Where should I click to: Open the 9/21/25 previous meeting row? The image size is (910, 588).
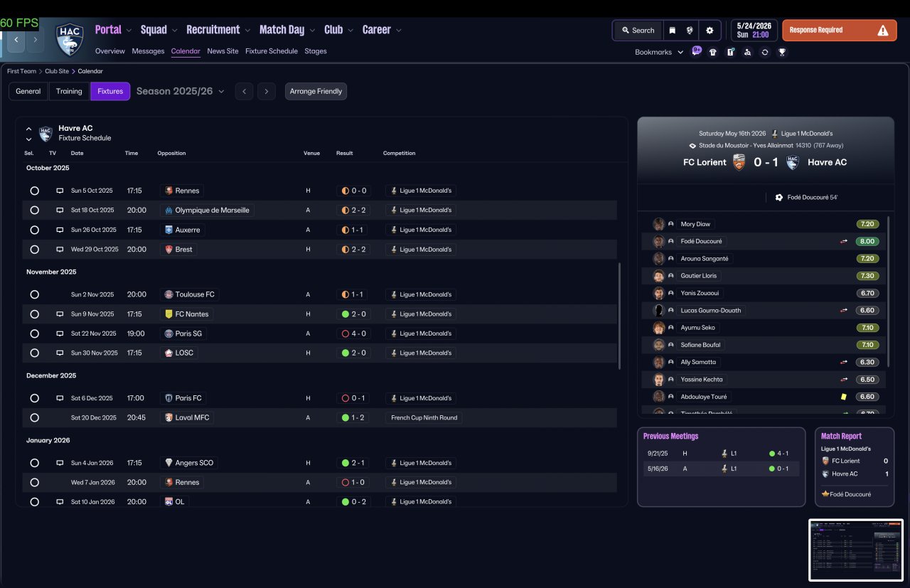[721, 453]
